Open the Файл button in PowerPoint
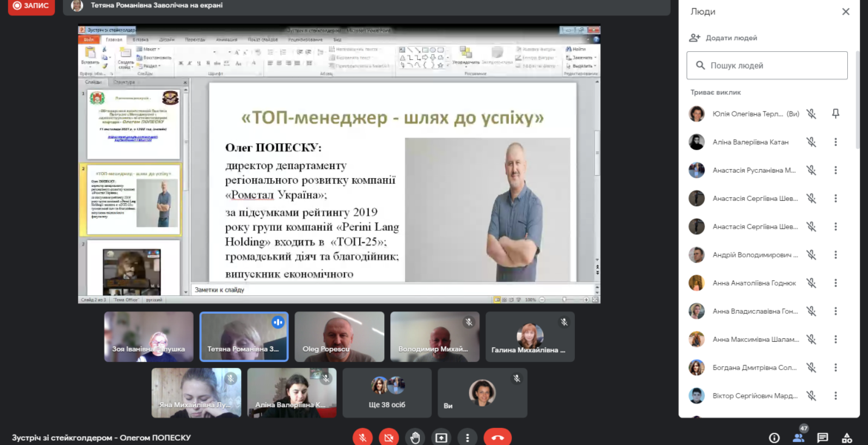 click(x=88, y=40)
